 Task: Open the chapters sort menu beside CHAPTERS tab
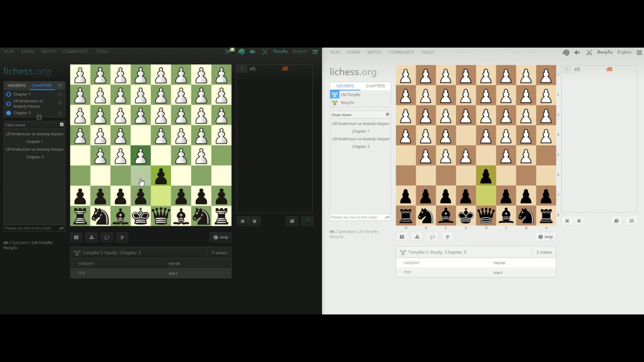click(60, 85)
